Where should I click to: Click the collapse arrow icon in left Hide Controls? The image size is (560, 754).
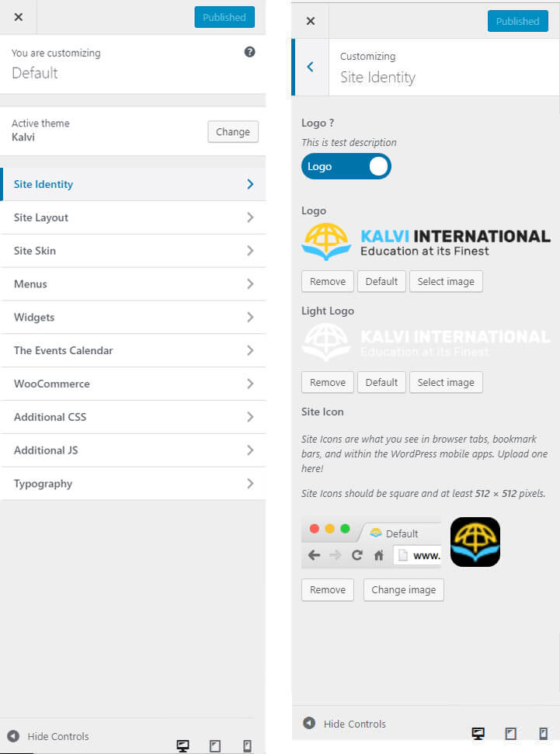pos(13,736)
